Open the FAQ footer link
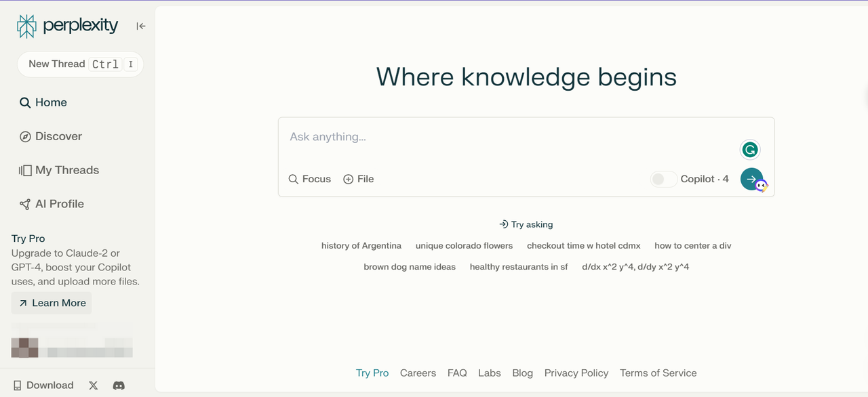This screenshot has height=397, width=868. point(457,373)
